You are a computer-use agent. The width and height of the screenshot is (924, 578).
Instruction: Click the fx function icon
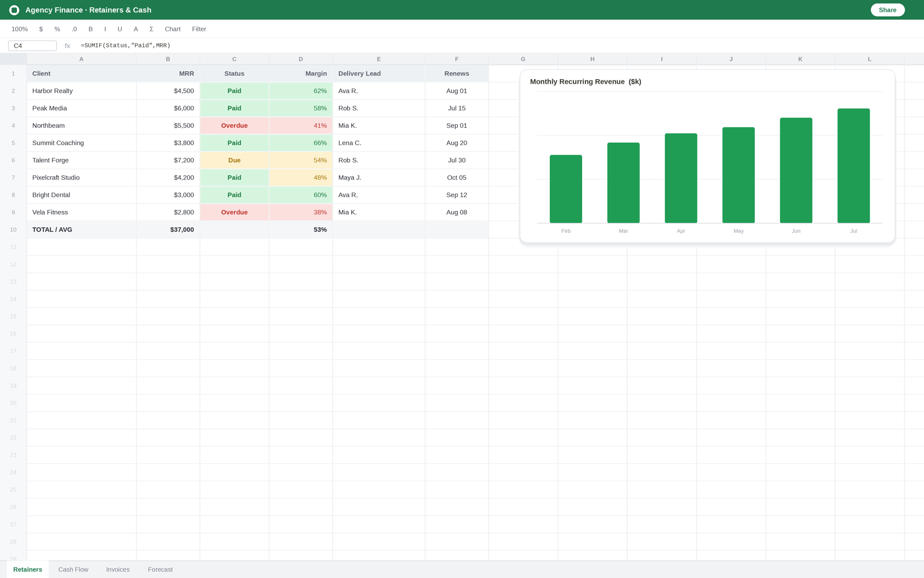(68, 46)
